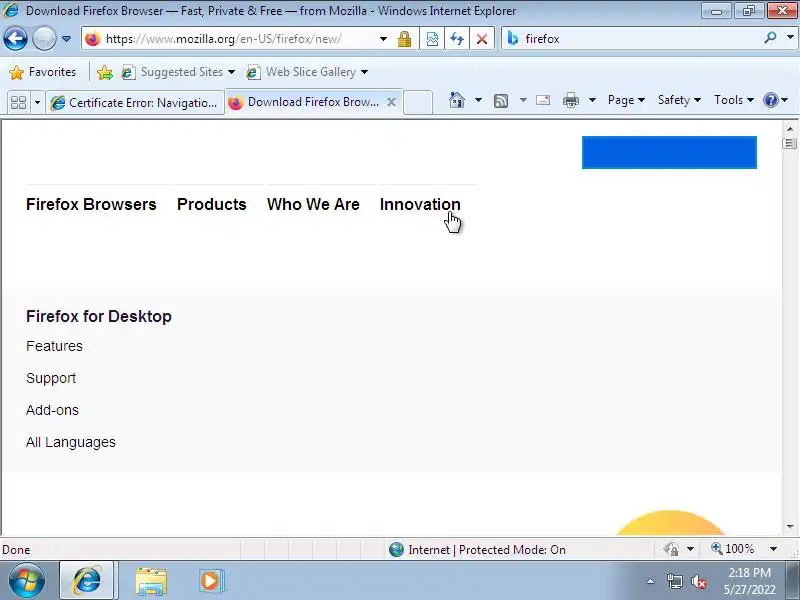Viewport: 800px width, 600px height.
Task: Toggle the Compatibility View icon
Action: pyautogui.click(x=432, y=39)
